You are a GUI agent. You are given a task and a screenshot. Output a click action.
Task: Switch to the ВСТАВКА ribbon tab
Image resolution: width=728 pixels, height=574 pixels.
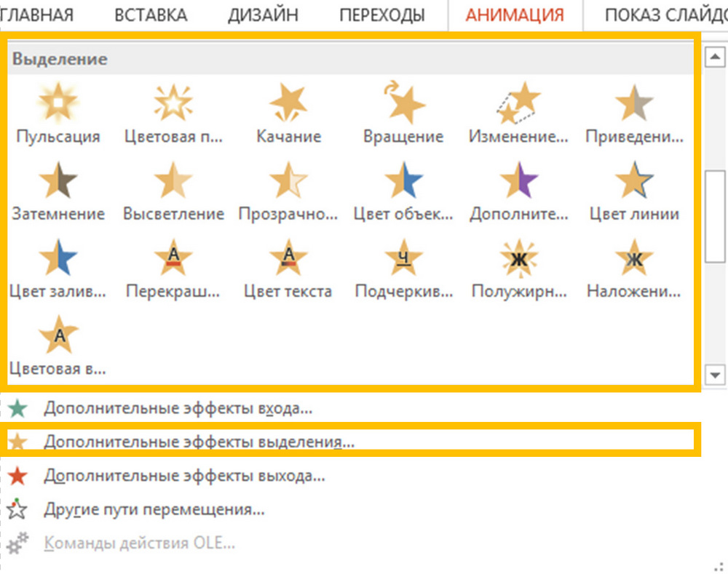[151, 15]
